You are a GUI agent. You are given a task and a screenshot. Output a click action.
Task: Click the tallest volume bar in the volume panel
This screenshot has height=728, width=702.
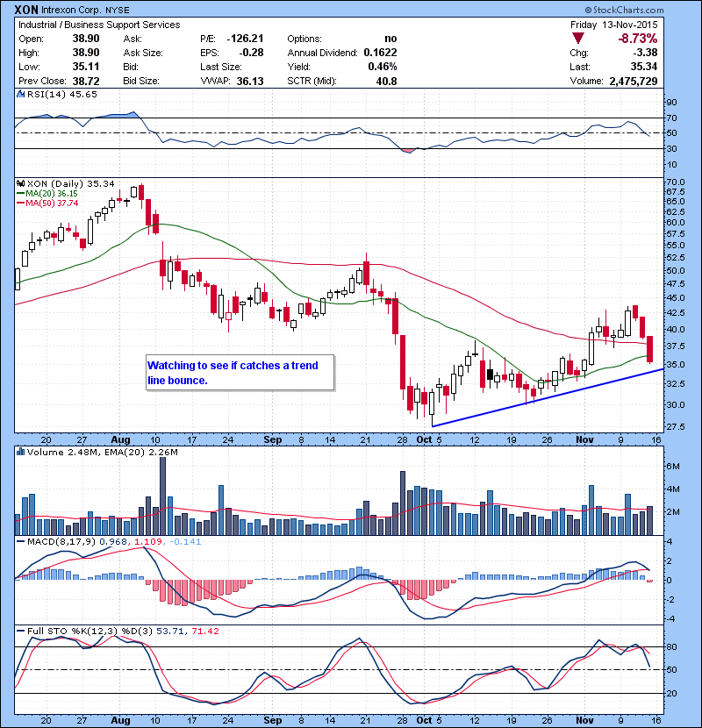pos(162,496)
